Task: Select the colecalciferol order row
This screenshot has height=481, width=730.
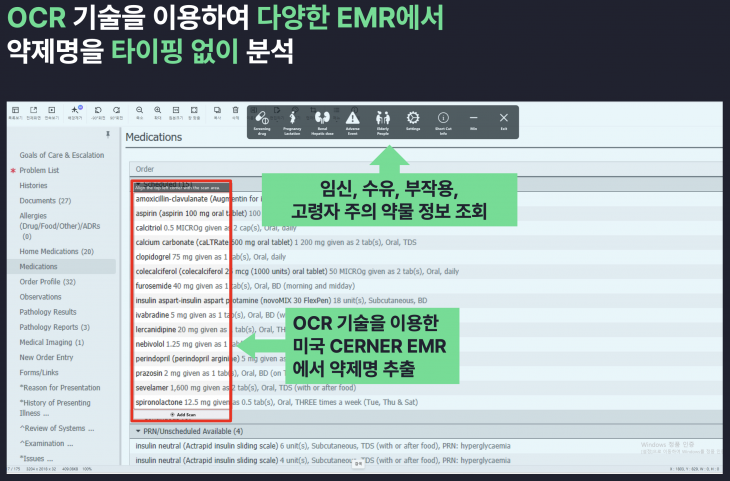Action: point(426,271)
